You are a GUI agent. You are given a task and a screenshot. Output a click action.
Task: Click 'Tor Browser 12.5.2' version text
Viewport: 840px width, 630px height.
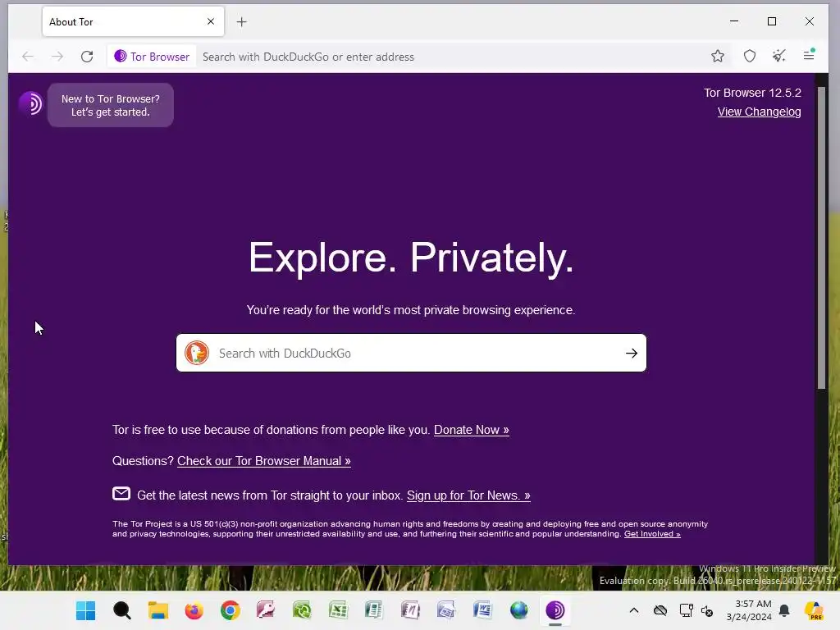pyautogui.click(x=752, y=93)
